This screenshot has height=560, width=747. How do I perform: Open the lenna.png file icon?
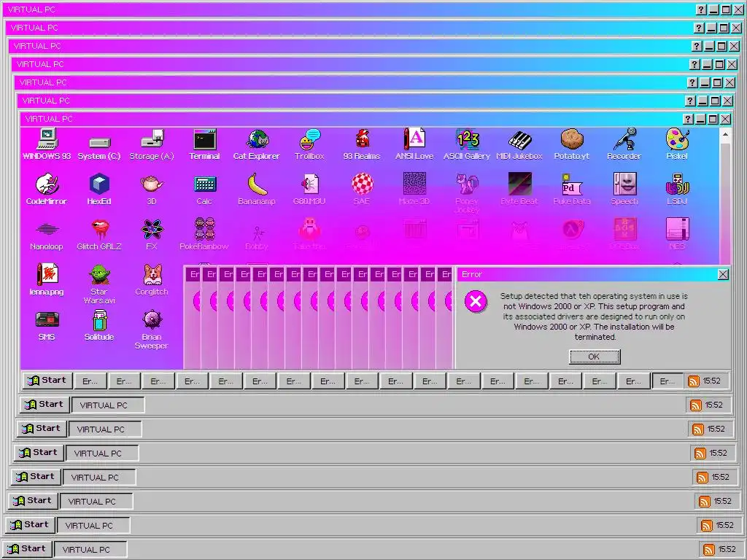point(47,279)
